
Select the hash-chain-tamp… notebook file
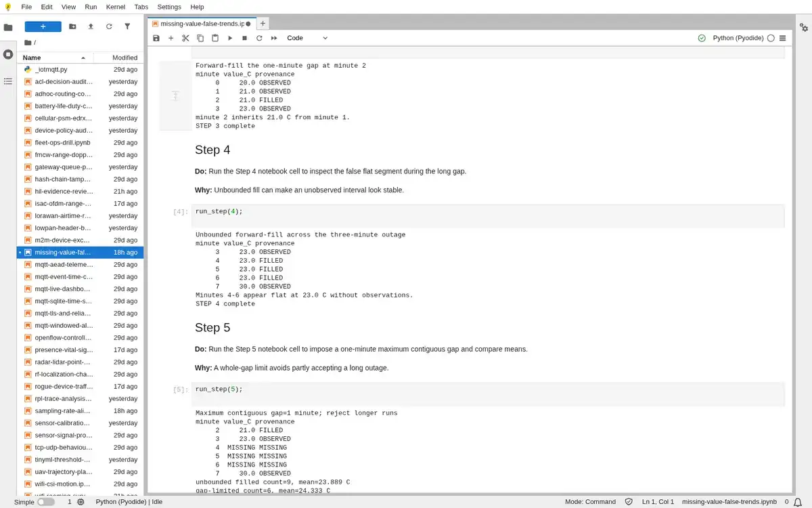coord(80,179)
